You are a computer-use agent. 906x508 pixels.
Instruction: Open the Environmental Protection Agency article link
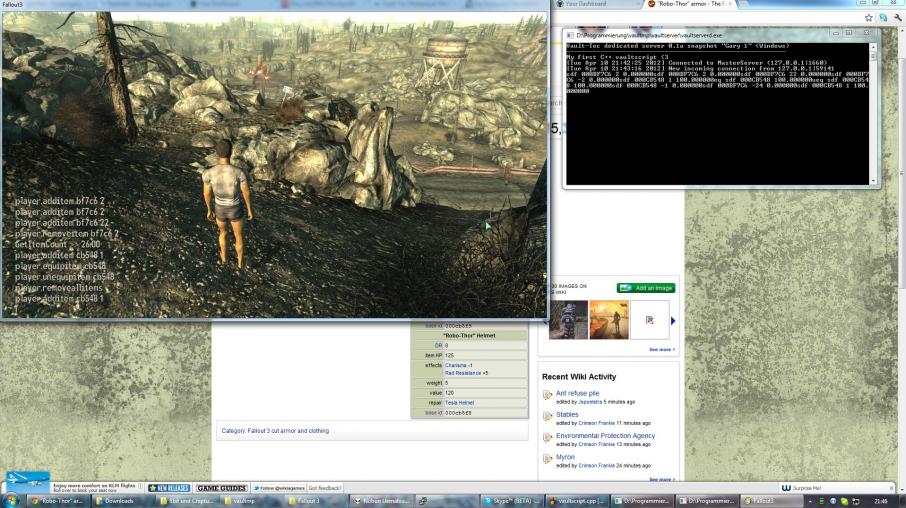pos(605,436)
